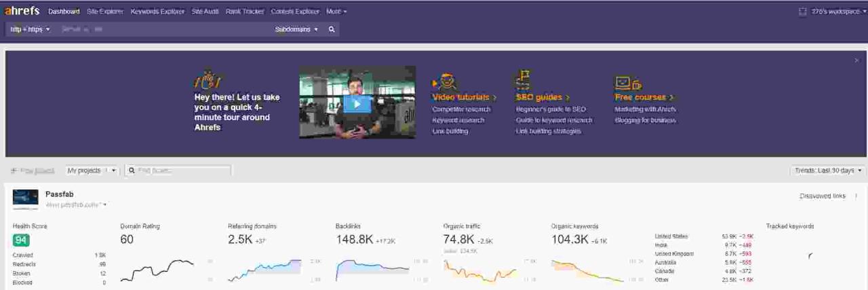Click the Blocked row in Health Score
The height and width of the screenshot is (290, 868).
(x=60, y=282)
